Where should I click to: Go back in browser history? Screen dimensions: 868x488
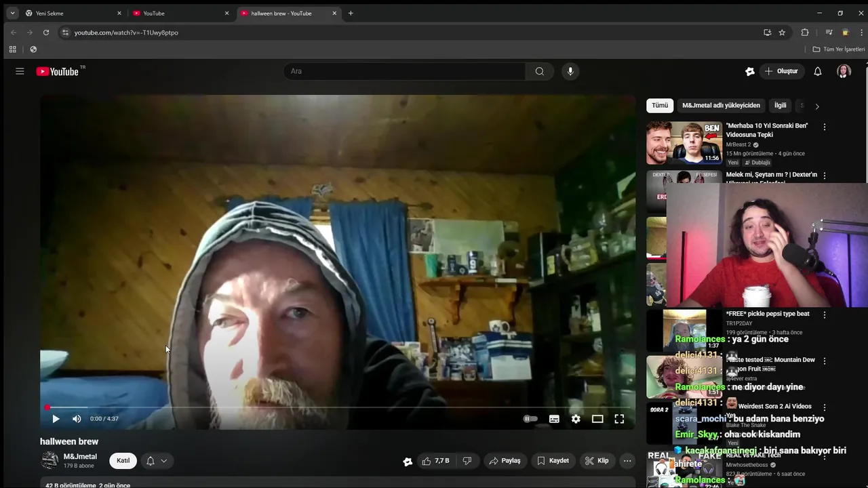click(x=13, y=33)
